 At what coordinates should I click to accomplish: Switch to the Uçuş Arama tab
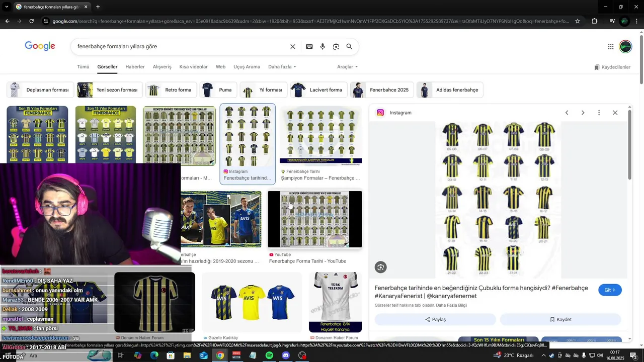[247, 67]
